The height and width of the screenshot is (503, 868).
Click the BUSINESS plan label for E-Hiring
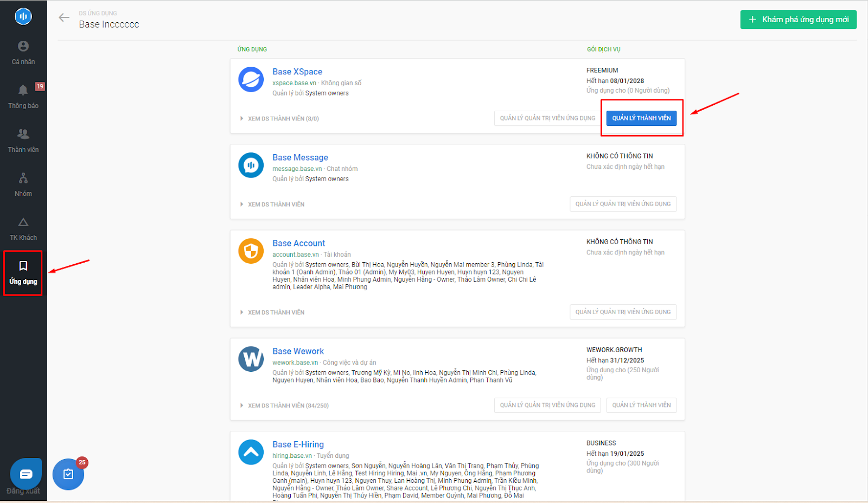pos(601,443)
